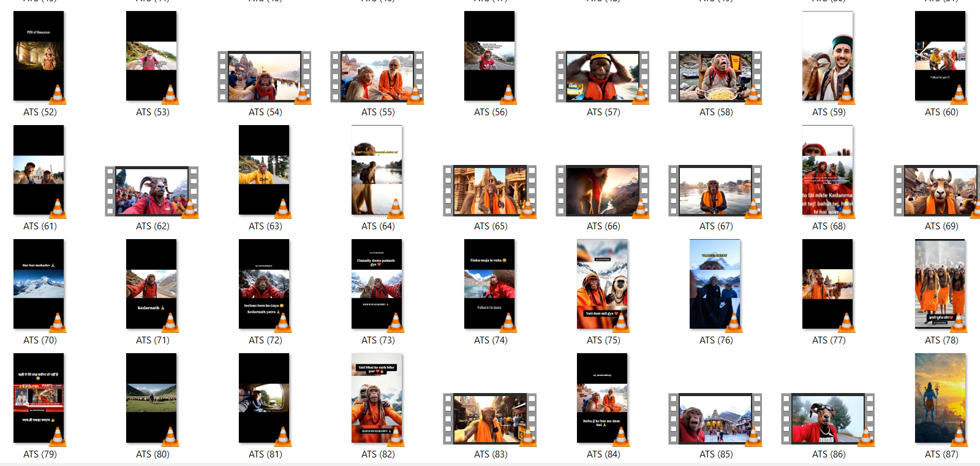Click the file name ATS (80)

click(x=153, y=454)
